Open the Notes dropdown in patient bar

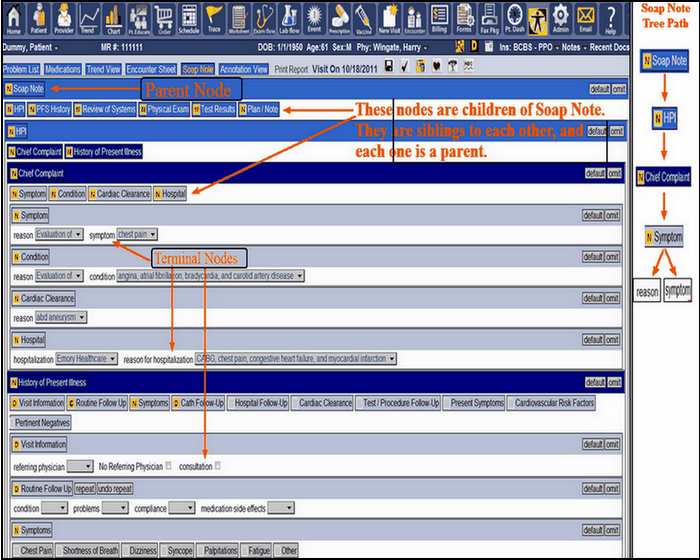click(573, 47)
